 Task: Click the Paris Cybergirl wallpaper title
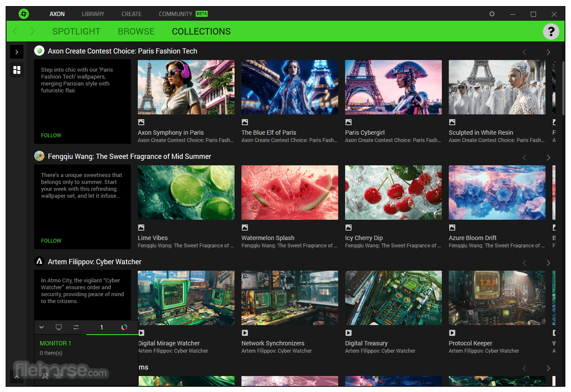(365, 133)
